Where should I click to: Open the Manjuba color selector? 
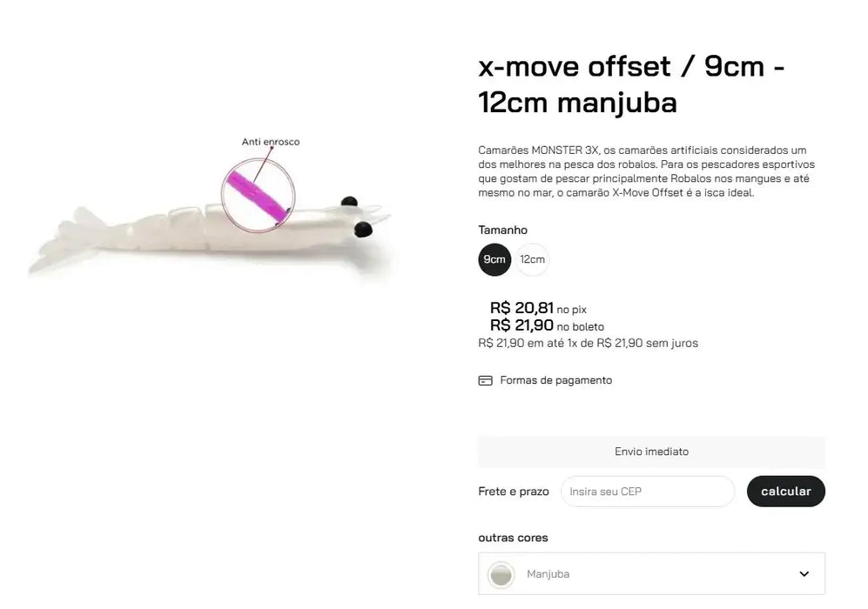click(x=651, y=573)
